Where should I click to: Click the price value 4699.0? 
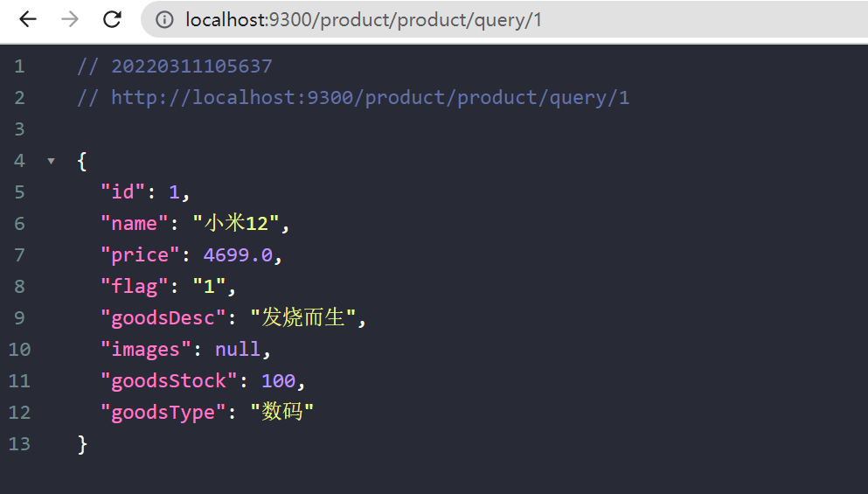tap(238, 255)
